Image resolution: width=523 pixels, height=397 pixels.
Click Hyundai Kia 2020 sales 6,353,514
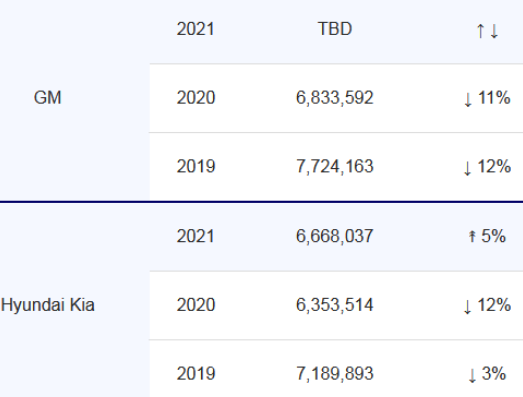(x=335, y=305)
